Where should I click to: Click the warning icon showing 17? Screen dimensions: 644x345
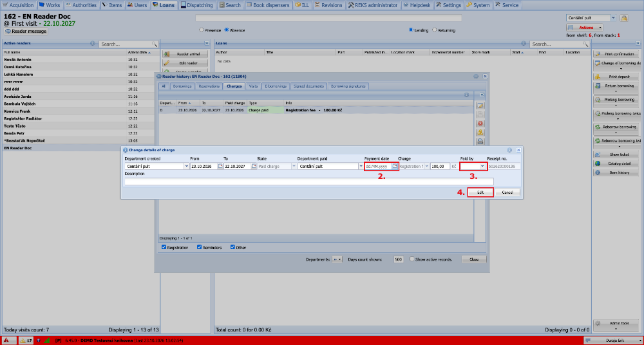click(x=26, y=340)
